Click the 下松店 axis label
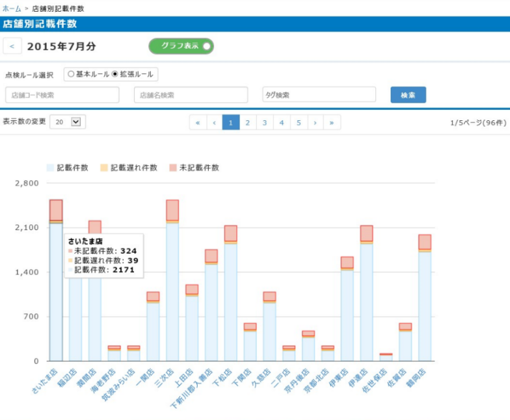The image size is (510, 420). point(222,377)
